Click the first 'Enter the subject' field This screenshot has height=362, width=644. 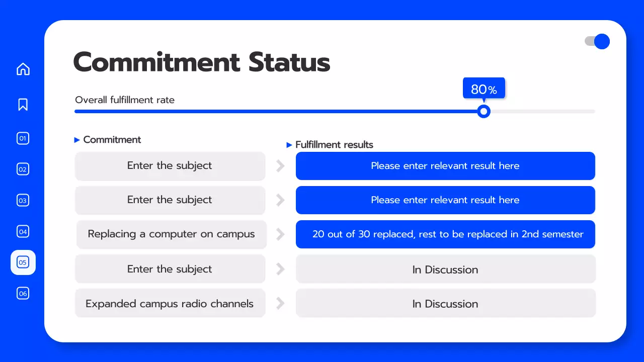pos(170,166)
